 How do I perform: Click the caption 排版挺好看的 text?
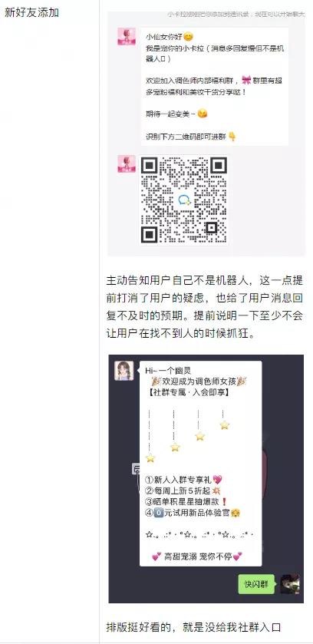point(193,627)
